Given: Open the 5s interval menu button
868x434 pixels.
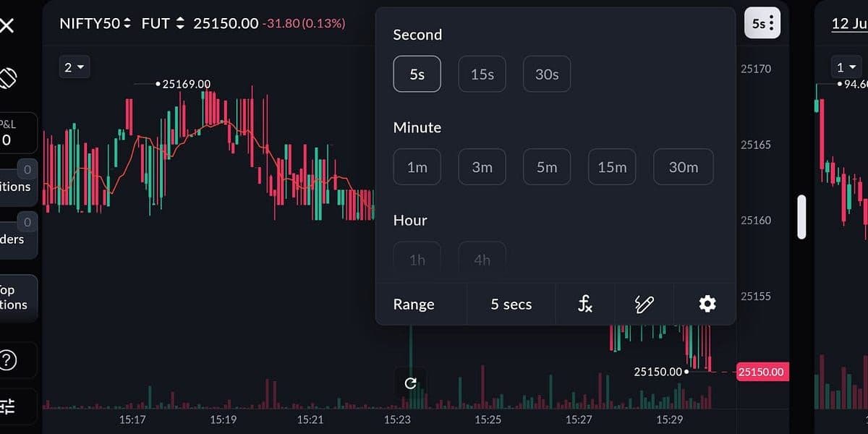Looking at the screenshot, I should (763, 24).
